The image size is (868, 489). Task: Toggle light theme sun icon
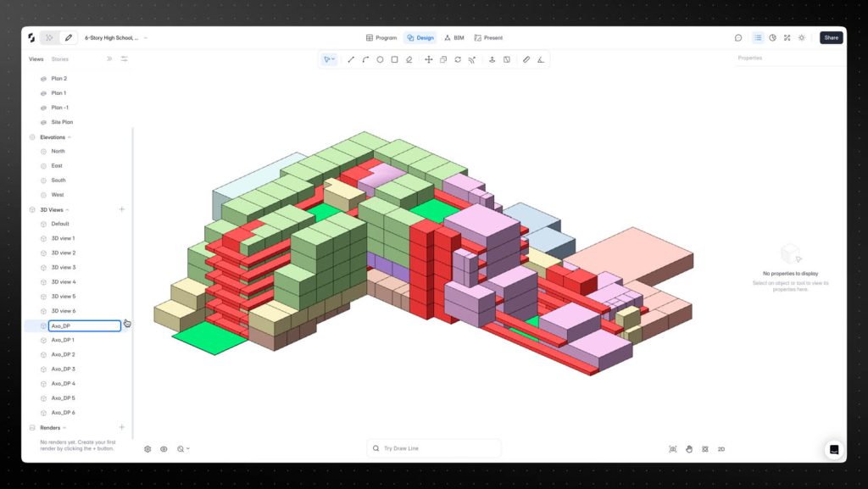(801, 38)
